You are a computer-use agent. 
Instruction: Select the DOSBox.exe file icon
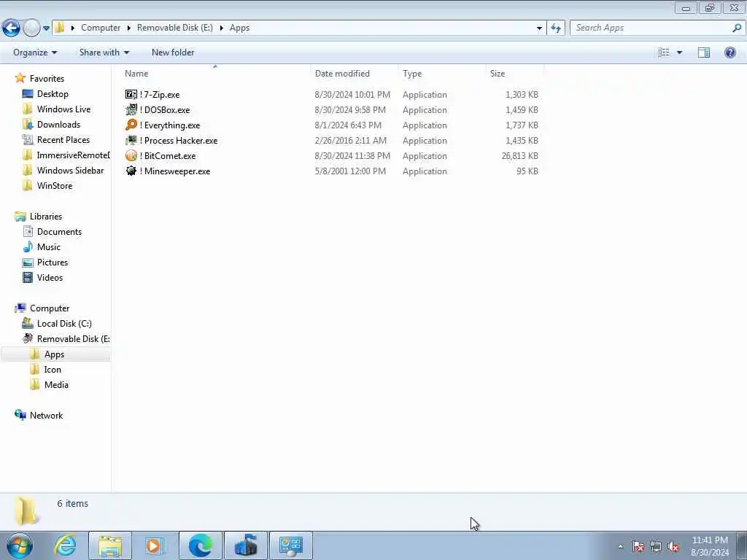coord(131,109)
